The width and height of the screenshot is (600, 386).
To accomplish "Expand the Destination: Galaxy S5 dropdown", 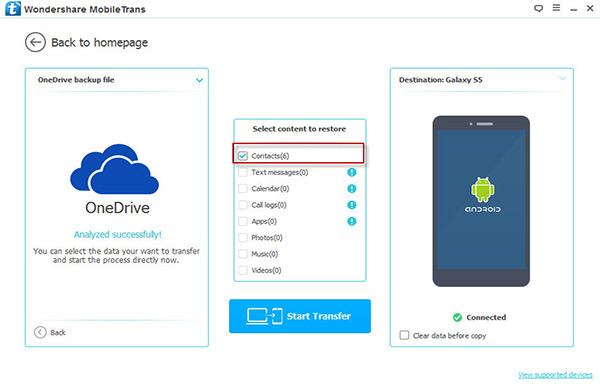I will click(x=562, y=79).
